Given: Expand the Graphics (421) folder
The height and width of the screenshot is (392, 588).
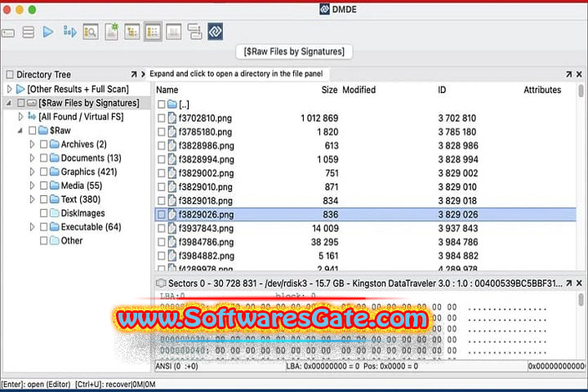Looking at the screenshot, I should [x=32, y=171].
